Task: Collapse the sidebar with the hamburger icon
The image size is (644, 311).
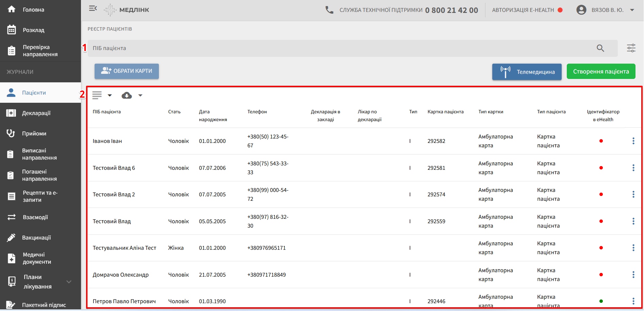Action: tap(93, 9)
